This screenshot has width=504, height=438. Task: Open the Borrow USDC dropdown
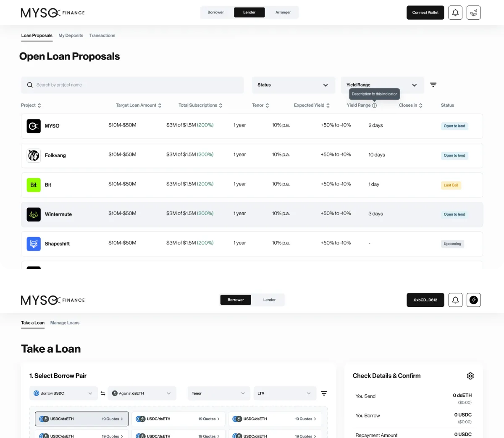64,393
